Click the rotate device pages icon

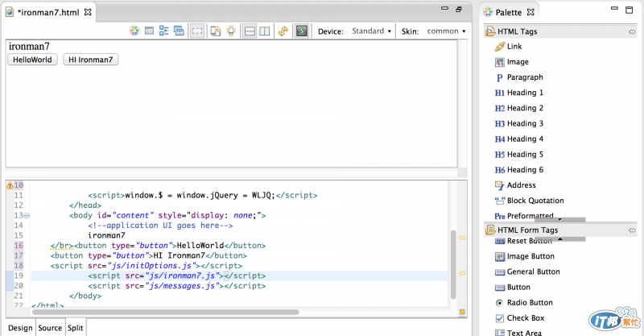tap(216, 31)
